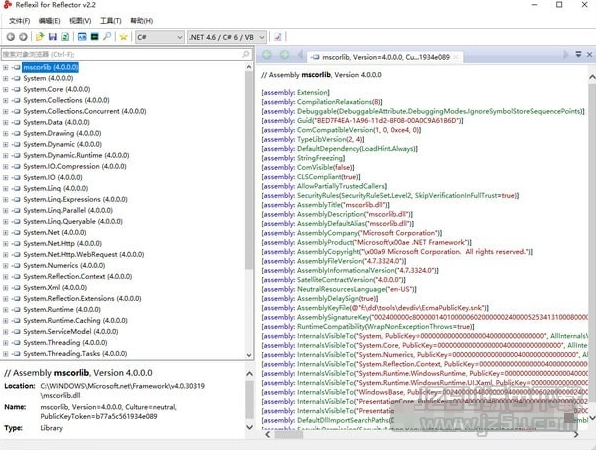This screenshot has height=450, width=596.
Task: Select System.Collections (4.0.0.0) in the tree
Action: [x=66, y=100]
